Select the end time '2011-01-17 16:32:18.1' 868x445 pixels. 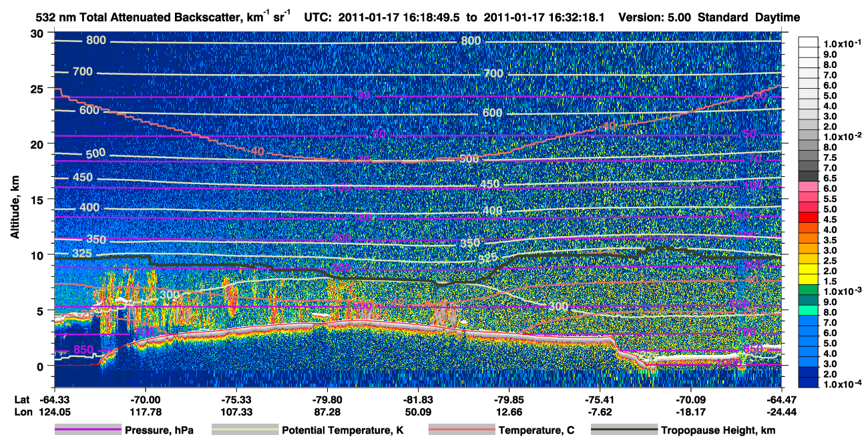coord(544,18)
